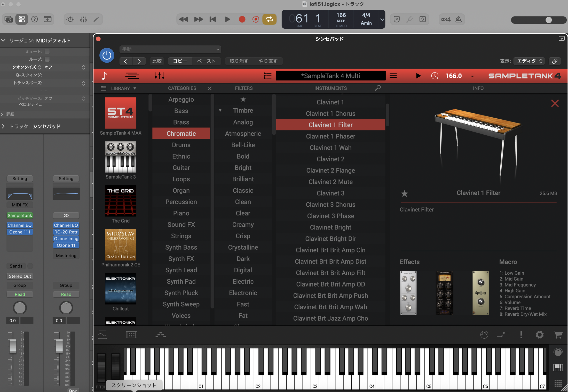Toggle the metronome click icon
Image resolution: width=568 pixels, height=392 pixels.
coord(459,19)
